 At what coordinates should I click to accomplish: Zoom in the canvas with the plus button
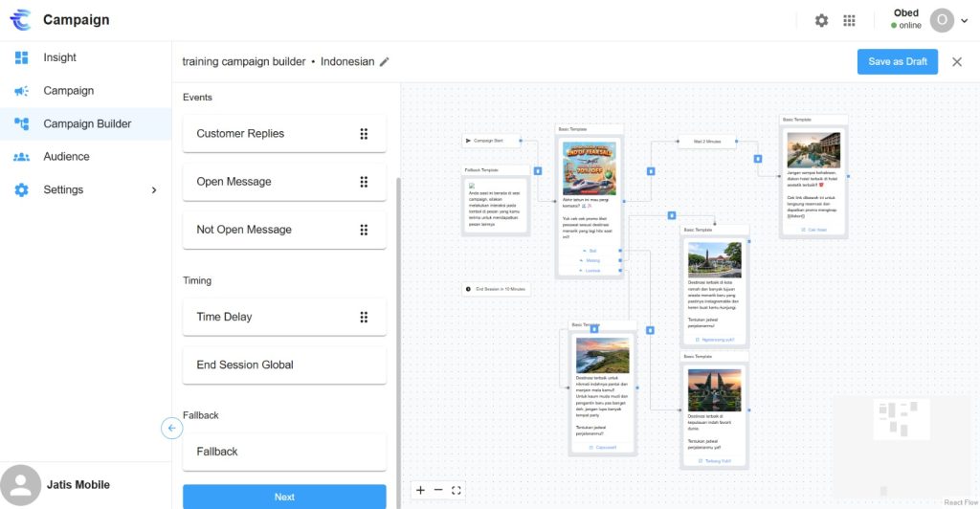421,490
